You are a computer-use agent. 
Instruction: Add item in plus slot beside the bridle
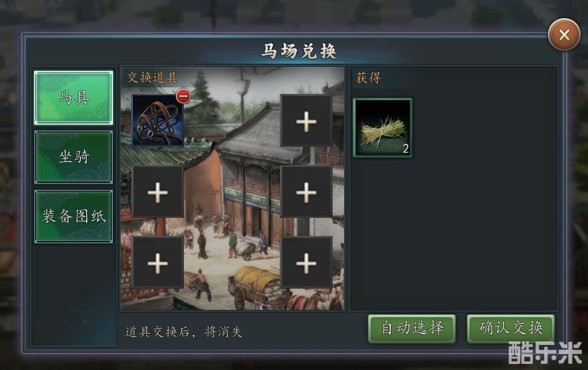click(x=306, y=120)
